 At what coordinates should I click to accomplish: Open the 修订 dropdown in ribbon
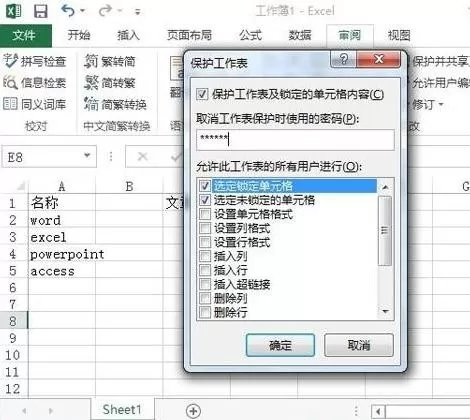[427, 105]
